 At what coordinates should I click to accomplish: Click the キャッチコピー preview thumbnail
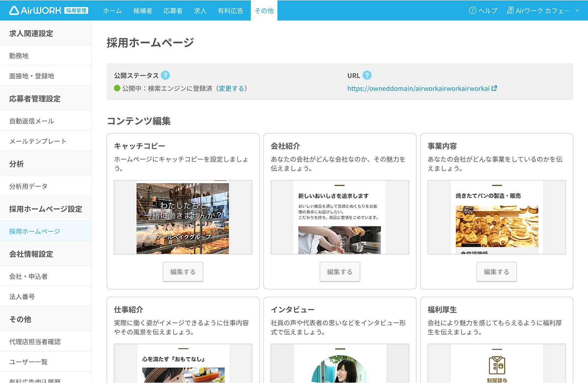tap(183, 217)
